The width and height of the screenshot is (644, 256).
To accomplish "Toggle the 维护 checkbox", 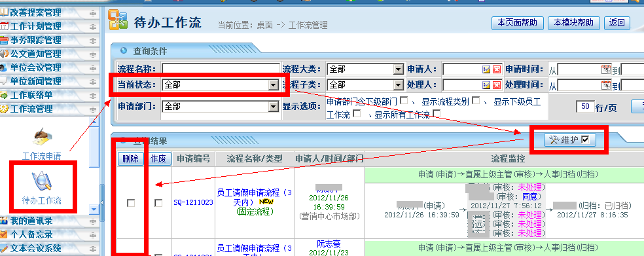I will [x=585, y=140].
